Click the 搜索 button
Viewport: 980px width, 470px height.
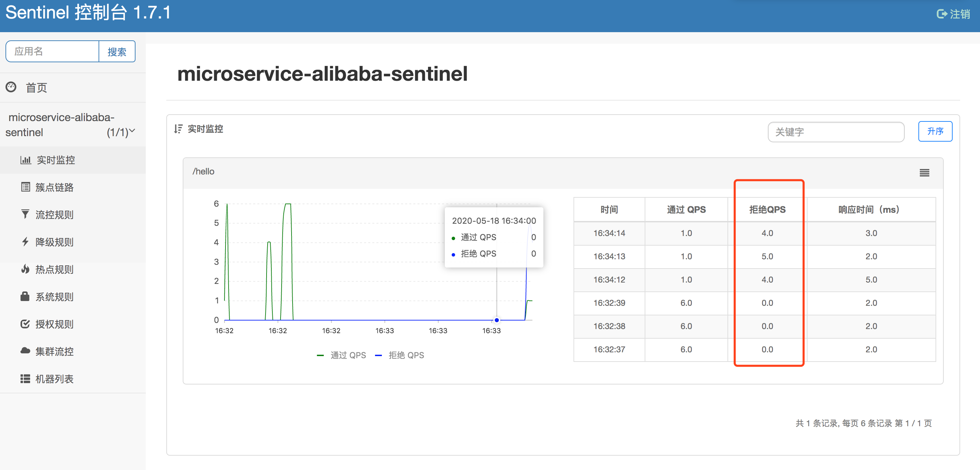(117, 52)
